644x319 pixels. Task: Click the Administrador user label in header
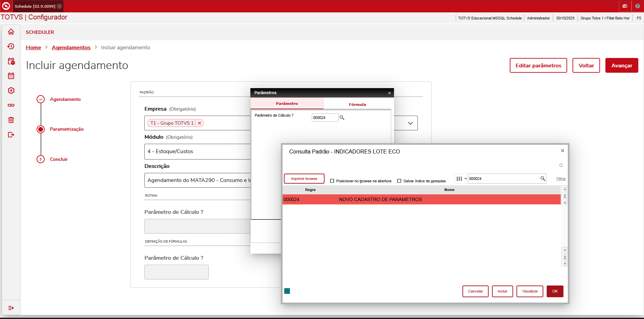[x=538, y=18]
